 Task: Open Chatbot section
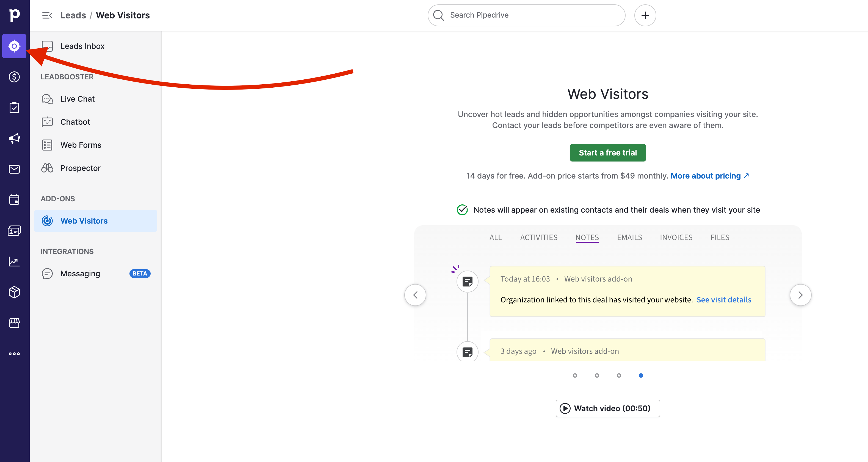[x=95, y=122]
